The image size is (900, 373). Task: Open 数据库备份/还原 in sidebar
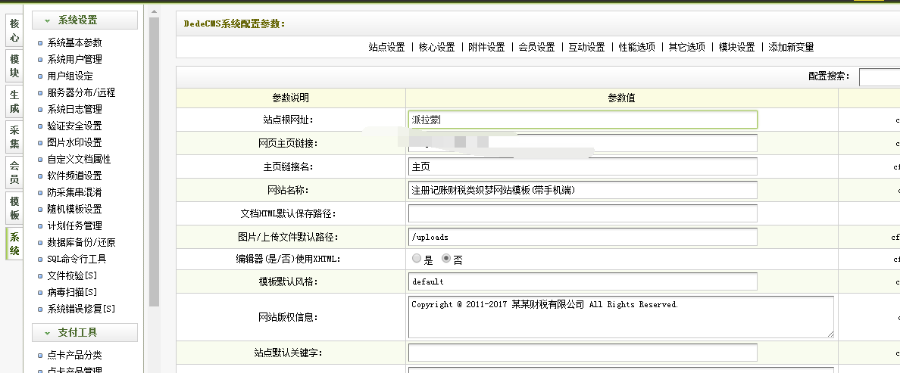click(x=81, y=242)
